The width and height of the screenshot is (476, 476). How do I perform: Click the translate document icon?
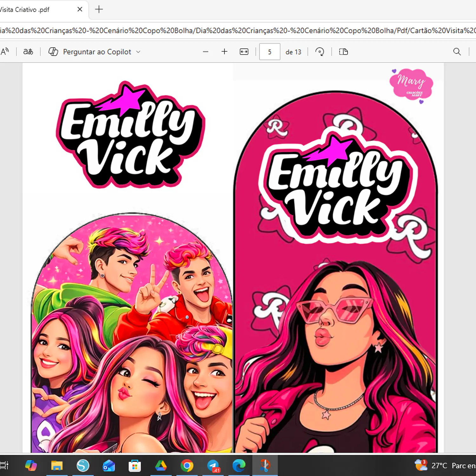tap(28, 51)
